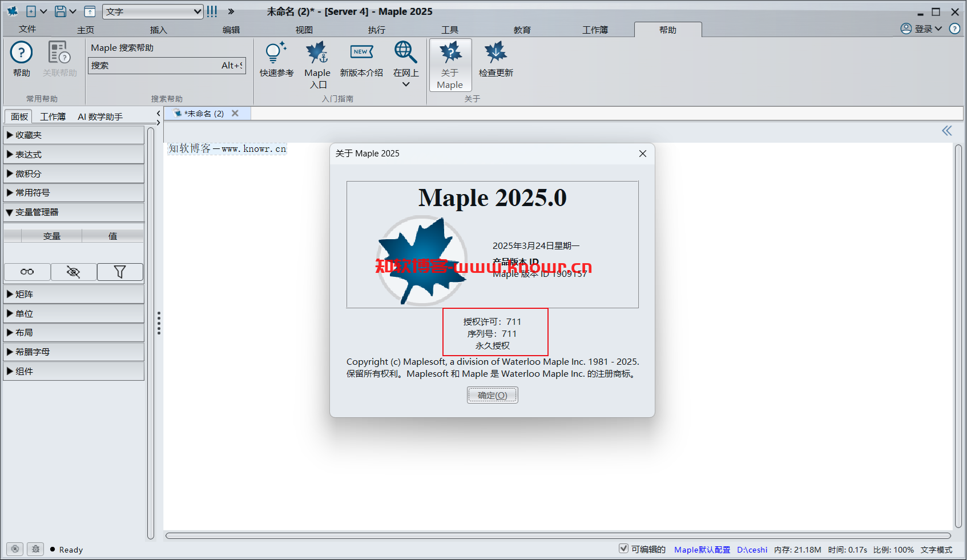Collapse the context panel double-chevron
The width and height of the screenshot is (967, 560).
947,131
